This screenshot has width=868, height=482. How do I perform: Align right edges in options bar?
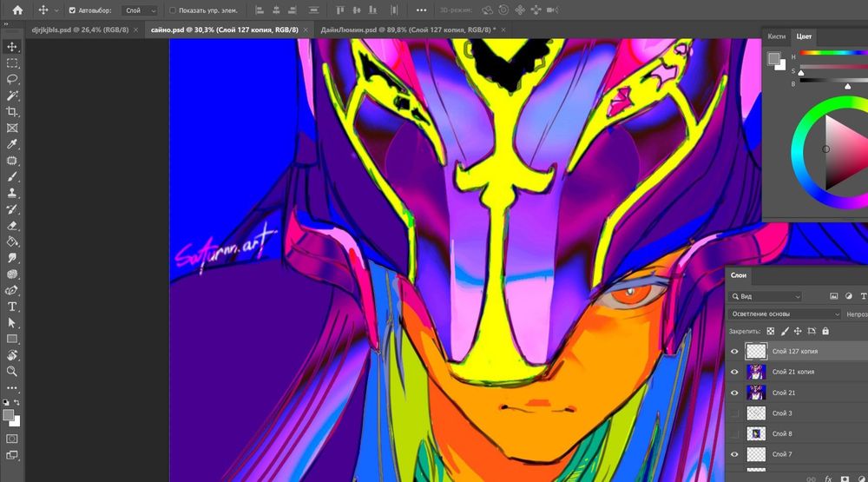(293, 10)
